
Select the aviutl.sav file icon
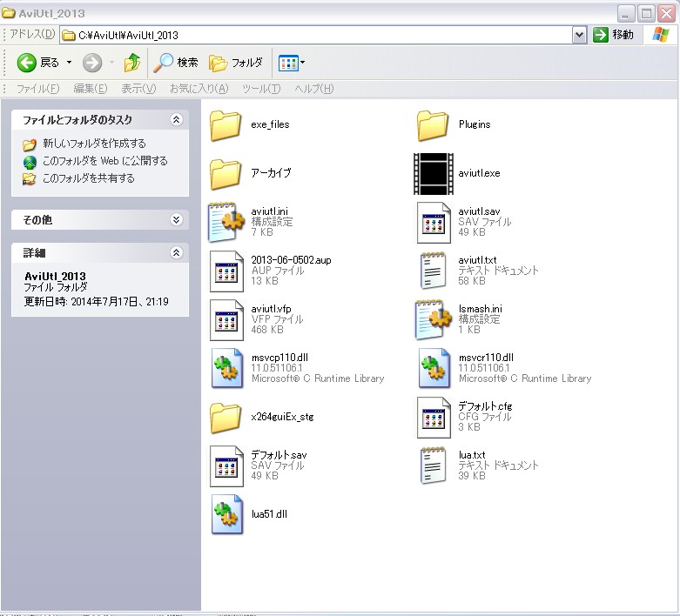pyautogui.click(x=434, y=223)
